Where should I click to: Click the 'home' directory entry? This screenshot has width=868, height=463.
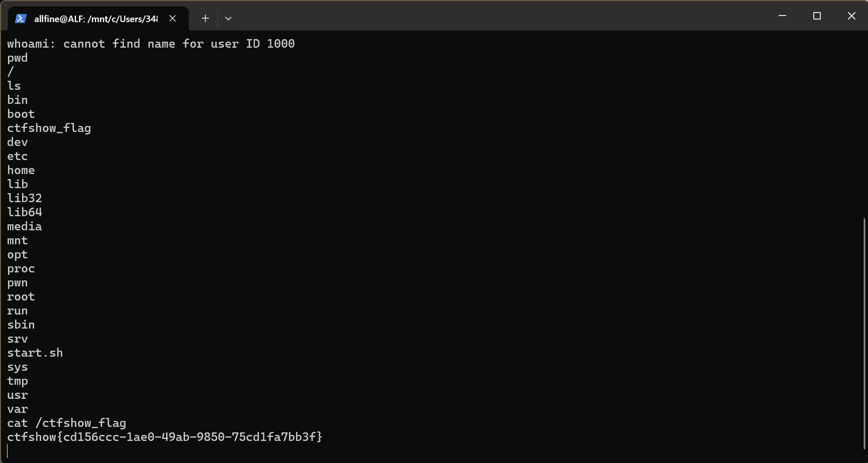pyautogui.click(x=21, y=170)
